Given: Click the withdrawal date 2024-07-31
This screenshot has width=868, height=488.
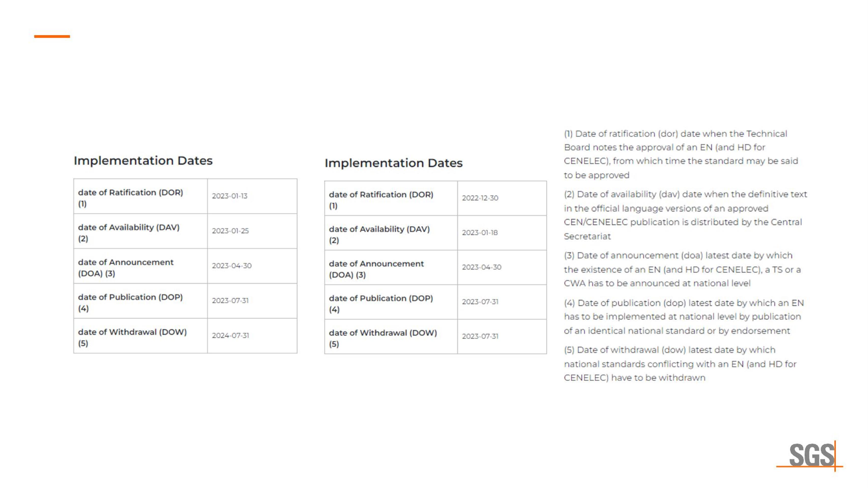Looking at the screenshot, I should (x=230, y=335).
